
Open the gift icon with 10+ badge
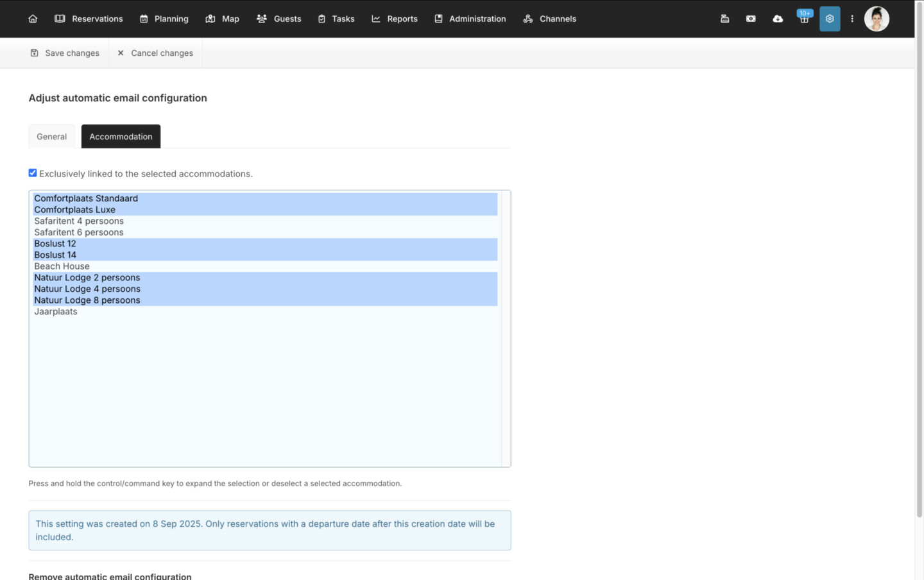(804, 19)
